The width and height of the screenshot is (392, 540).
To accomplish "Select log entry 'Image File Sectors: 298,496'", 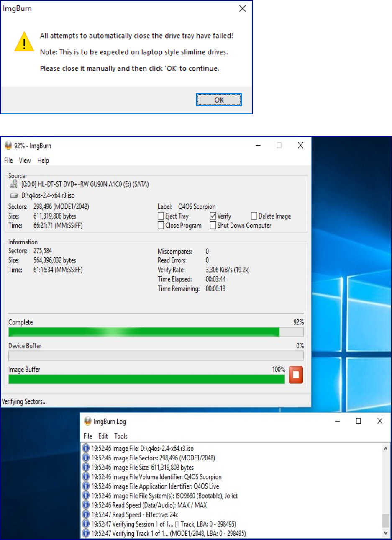I will pos(154,458).
